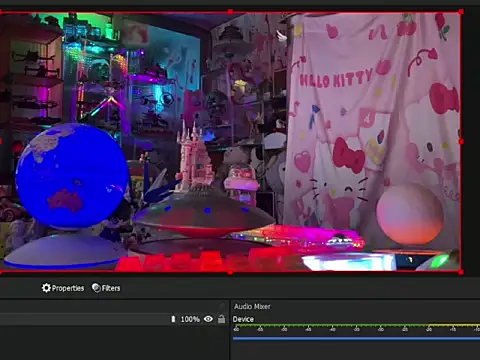Select the Device label in the Audio Mixer
Image resolution: width=480 pixels, height=360 pixels.
click(243, 319)
